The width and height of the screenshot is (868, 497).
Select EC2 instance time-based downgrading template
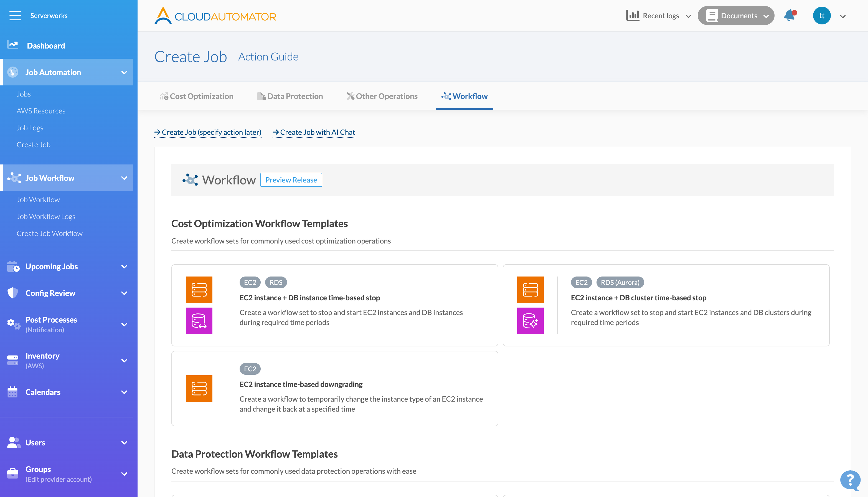[x=335, y=389]
